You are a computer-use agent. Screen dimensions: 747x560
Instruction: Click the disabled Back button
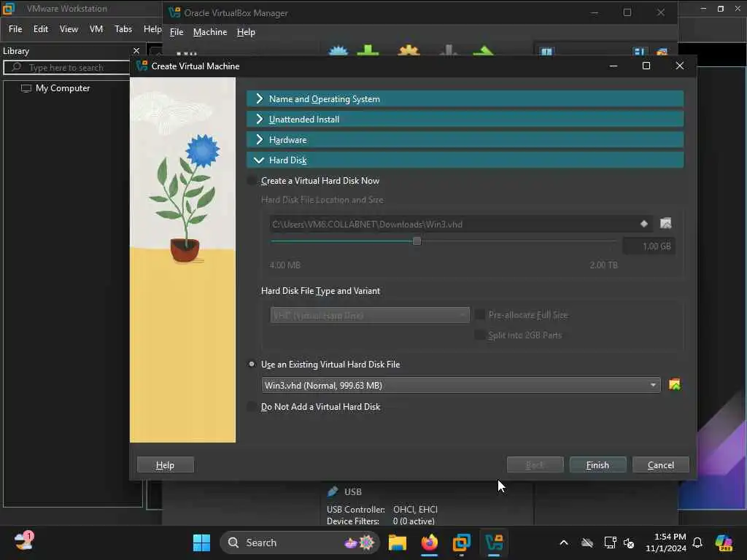click(535, 464)
